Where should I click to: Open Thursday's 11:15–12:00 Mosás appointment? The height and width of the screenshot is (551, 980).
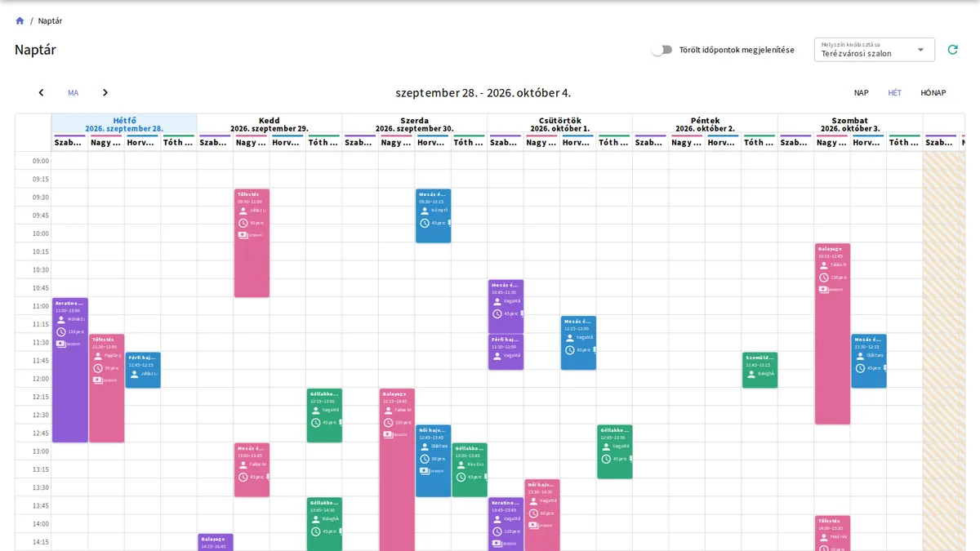[x=578, y=343]
